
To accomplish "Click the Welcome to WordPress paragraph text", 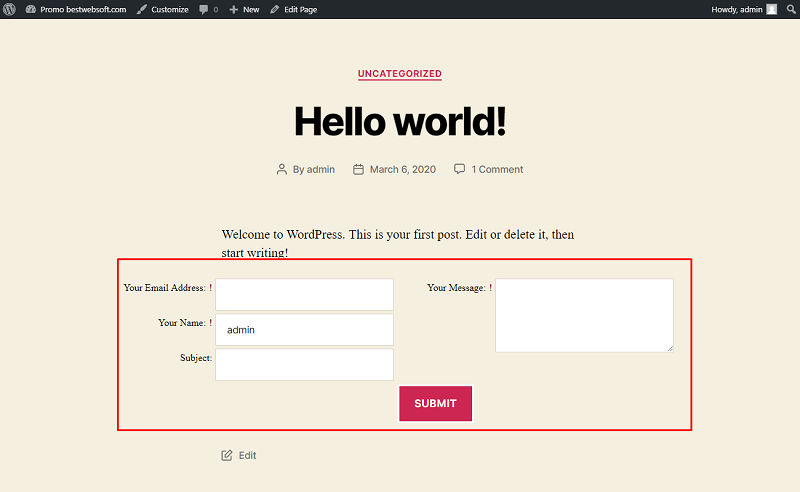I will [x=398, y=243].
